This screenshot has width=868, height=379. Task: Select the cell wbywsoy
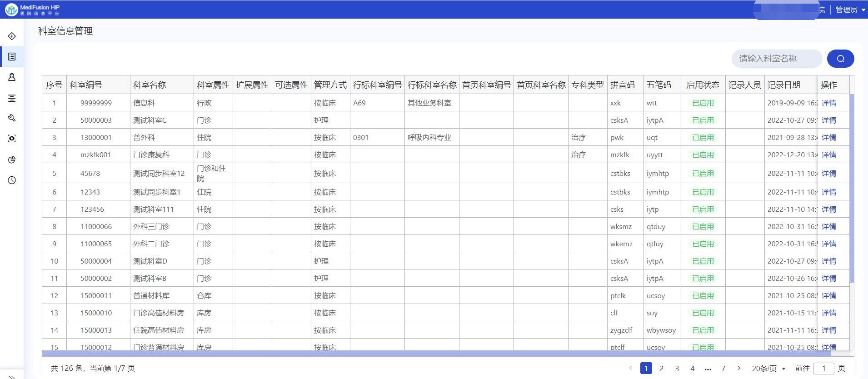pos(661,330)
